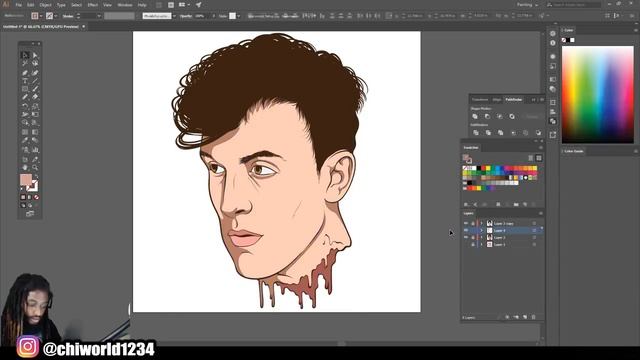Select the Zoom tool
The image size is (640, 360).
35,167
